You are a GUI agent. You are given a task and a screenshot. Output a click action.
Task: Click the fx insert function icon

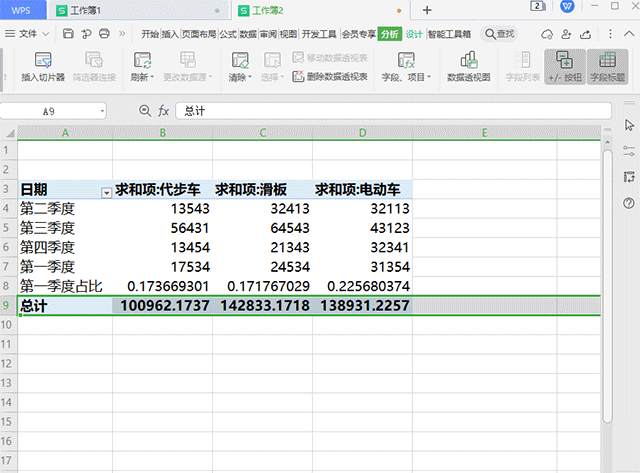tap(164, 111)
